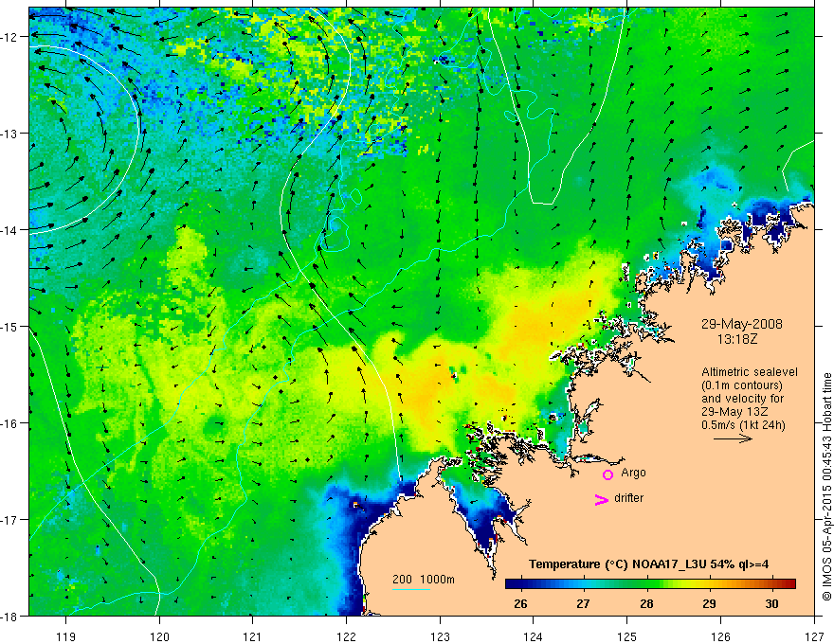Click the '200 1000m' bathymetry label
The height and width of the screenshot is (644, 834).
(x=424, y=580)
